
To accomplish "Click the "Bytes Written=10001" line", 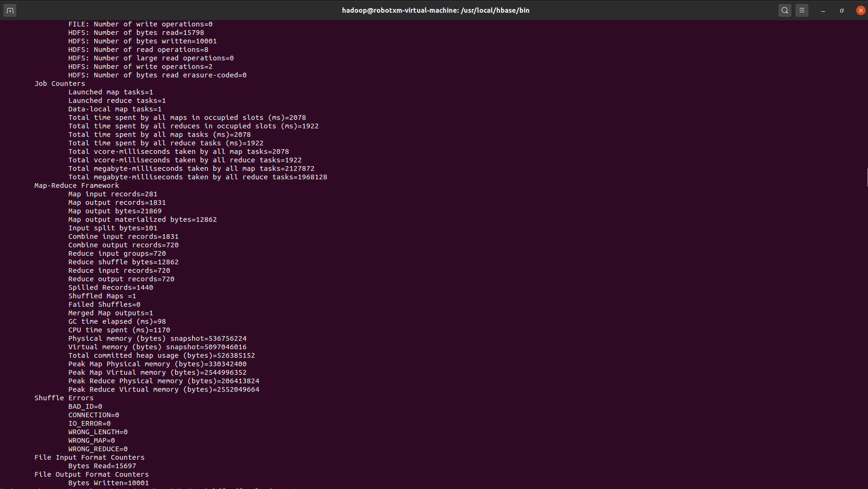I will (x=108, y=483).
